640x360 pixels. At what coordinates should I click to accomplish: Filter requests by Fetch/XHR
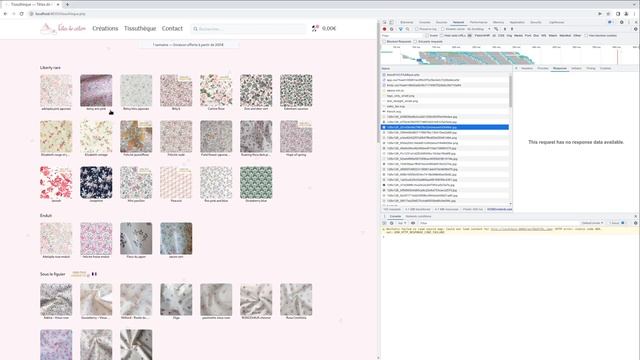pos(482,36)
